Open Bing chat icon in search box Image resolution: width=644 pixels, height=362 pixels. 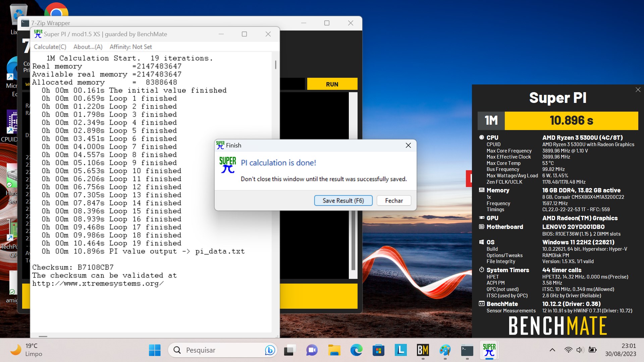tap(270, 350)
